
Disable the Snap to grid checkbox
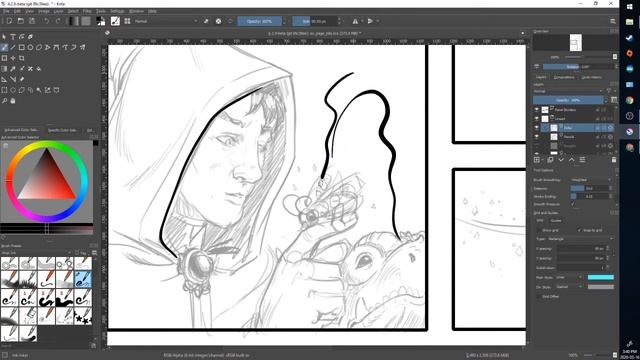tap(580, 230)
